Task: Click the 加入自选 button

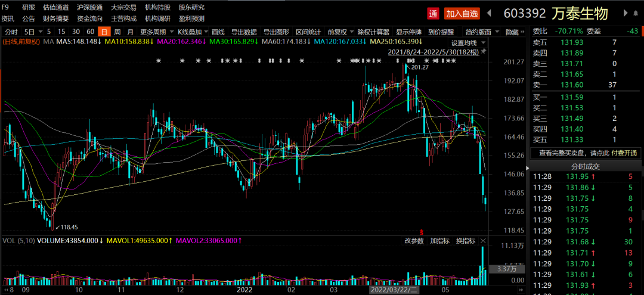Action: click(x=462, y=13)
